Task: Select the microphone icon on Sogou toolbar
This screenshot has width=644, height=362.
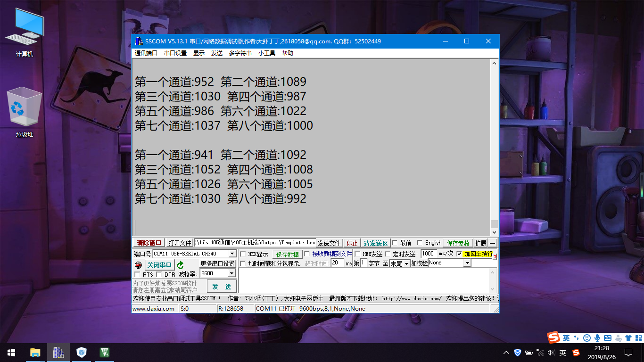Action: (597, 337)
